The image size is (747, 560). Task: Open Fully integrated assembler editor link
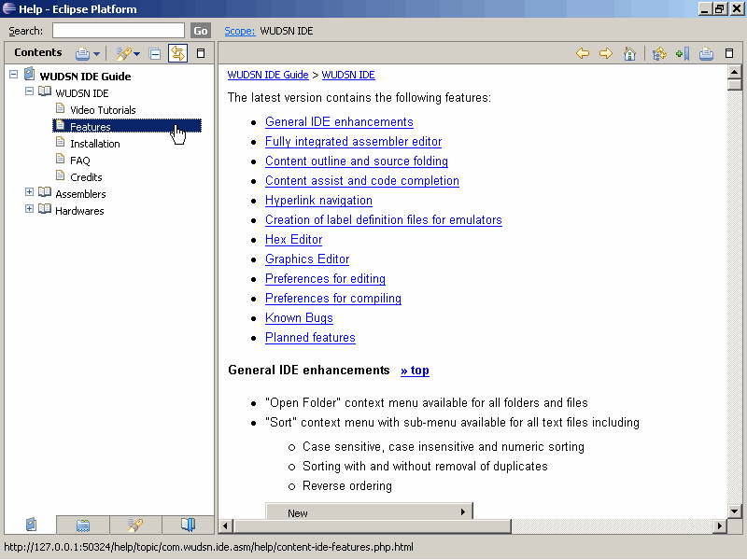pyautogui.click(x=354, y=142)
